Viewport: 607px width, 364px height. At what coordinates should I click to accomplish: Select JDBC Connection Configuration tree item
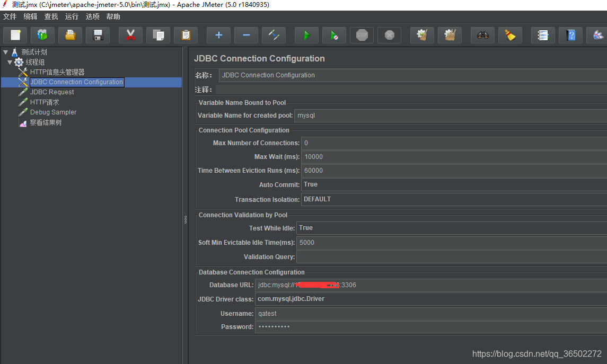pos(77,82)
